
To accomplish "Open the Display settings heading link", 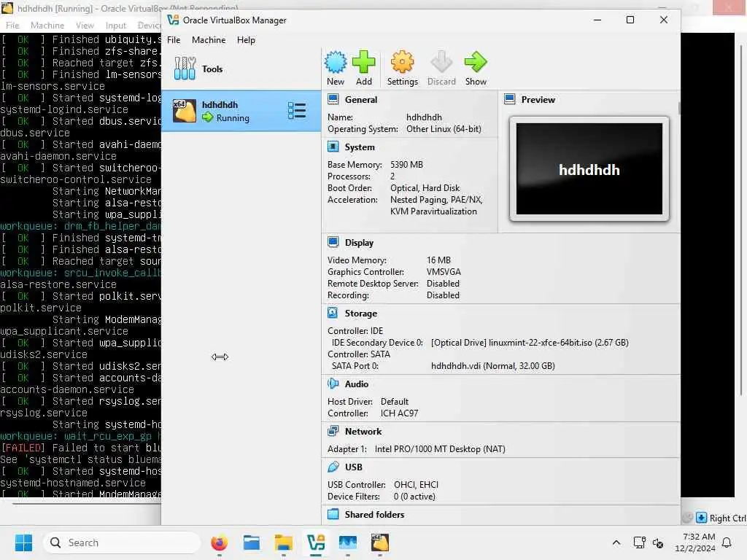I will click(x=359, y=242).
